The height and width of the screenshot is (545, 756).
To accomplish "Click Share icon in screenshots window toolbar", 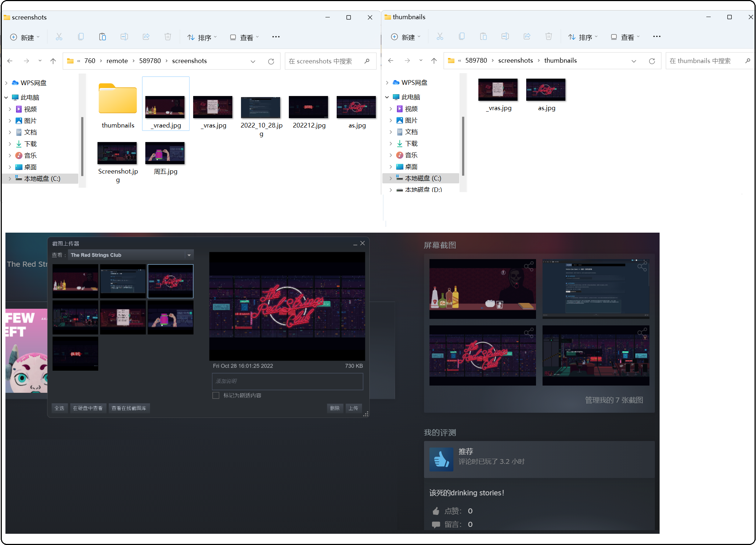I will pyautogui.click(x=146, y=37).
